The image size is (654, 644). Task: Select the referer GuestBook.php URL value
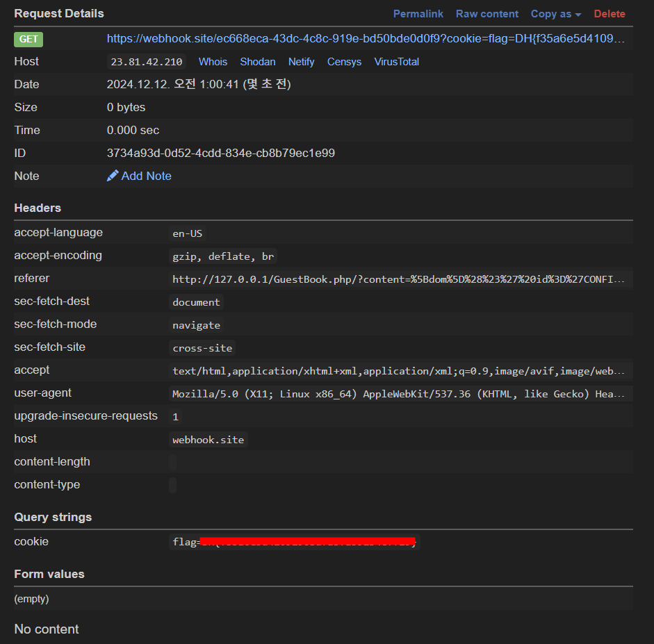398,279
